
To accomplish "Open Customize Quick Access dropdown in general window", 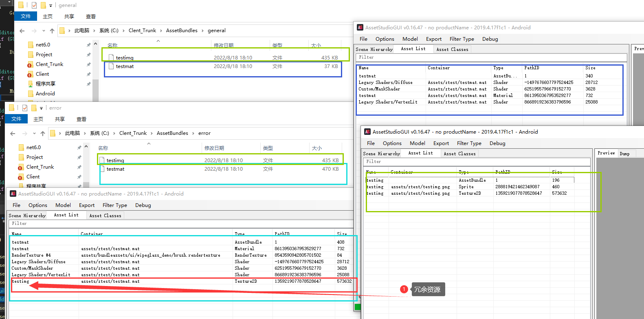I will [x=51, y=5].
